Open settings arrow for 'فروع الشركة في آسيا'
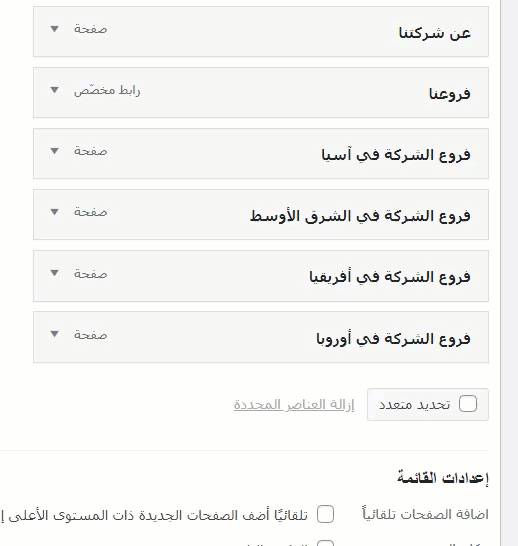518x546 pixels. [x=54, y=151]
